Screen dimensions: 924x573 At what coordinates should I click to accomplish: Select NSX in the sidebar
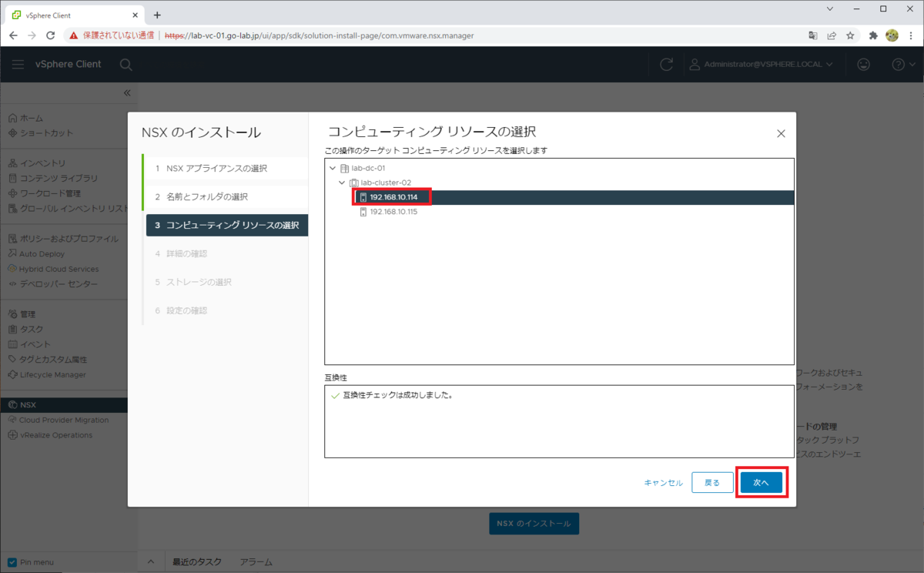pos(64,404)
